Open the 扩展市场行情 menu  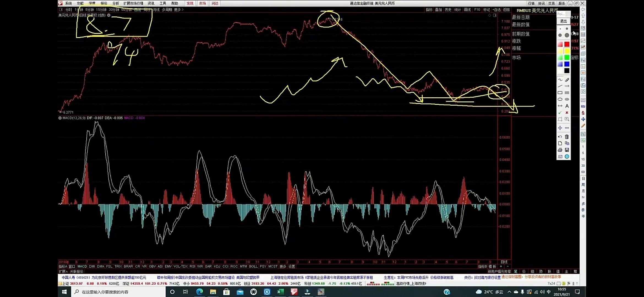[133, 3]
